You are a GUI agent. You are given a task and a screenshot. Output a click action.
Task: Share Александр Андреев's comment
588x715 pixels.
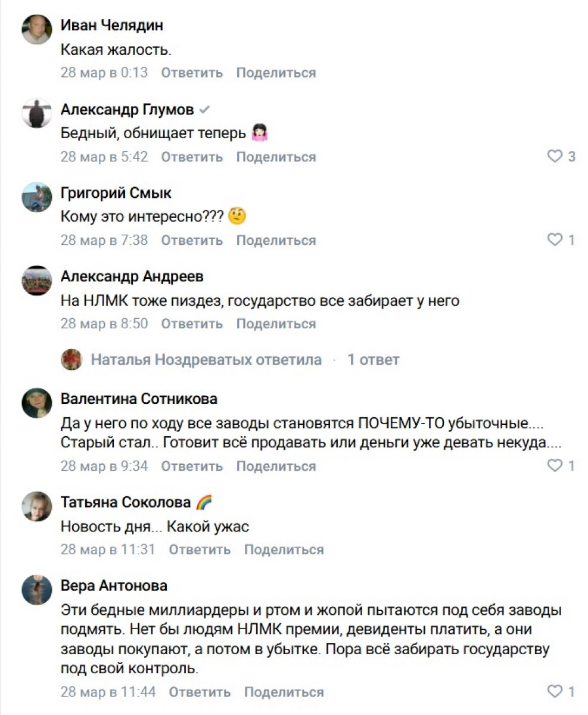(x=276, y=324)
